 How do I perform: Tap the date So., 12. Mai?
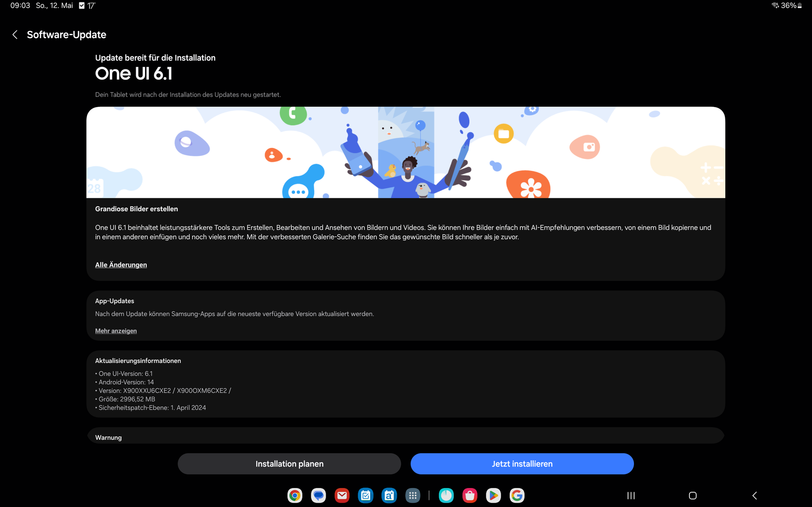pyautogui.click(x=55, y=5)
